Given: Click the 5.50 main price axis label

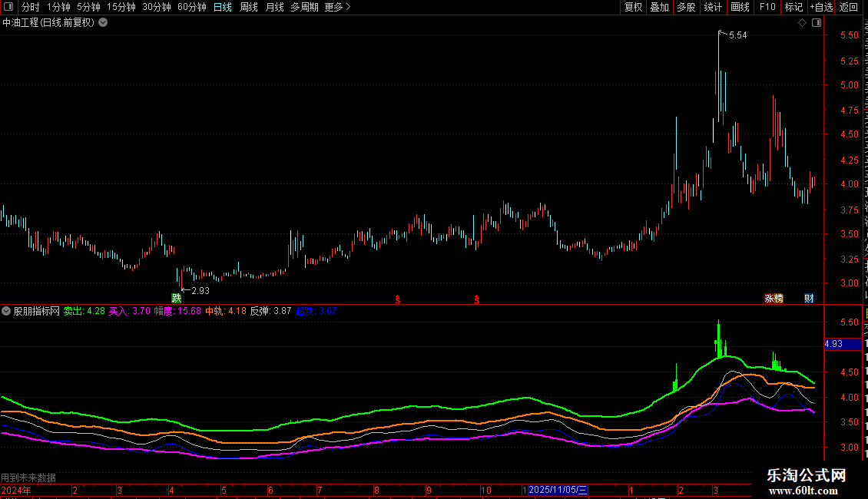Looking at the screenshot, I should point(849,35).
